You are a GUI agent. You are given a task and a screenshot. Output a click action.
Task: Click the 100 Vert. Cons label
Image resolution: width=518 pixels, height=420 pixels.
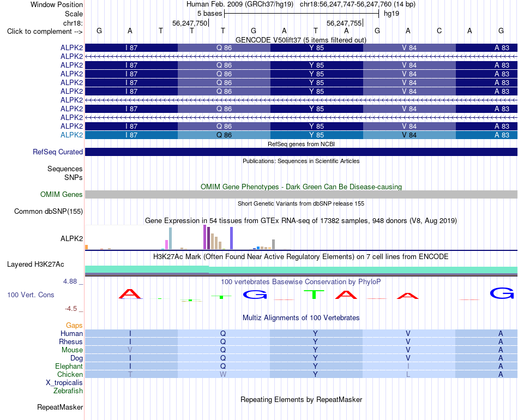coord(31,295)
